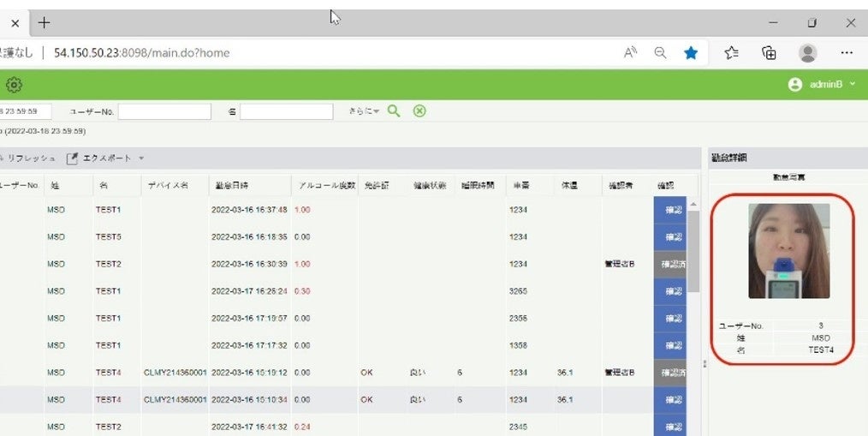The height and width of the screenshot is (436, 868).
Task: Close the current browser tab
Action: pos(15,23)
